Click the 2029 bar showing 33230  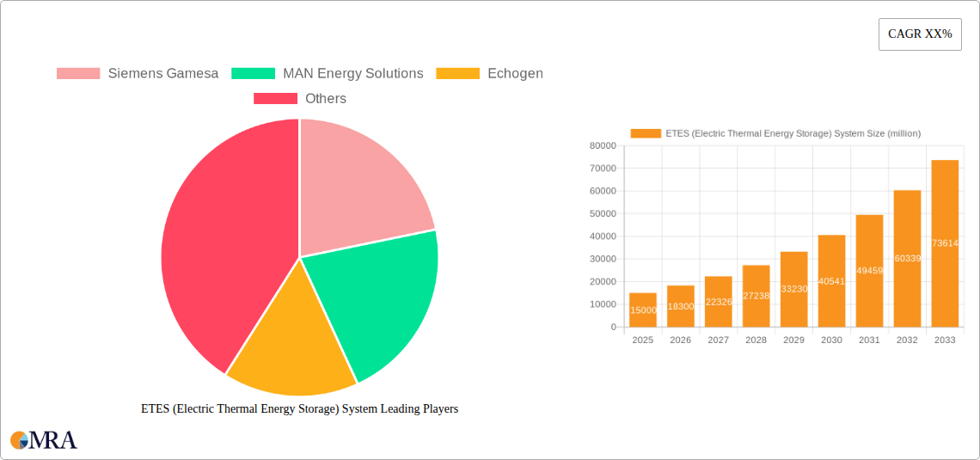pos(793,289)
